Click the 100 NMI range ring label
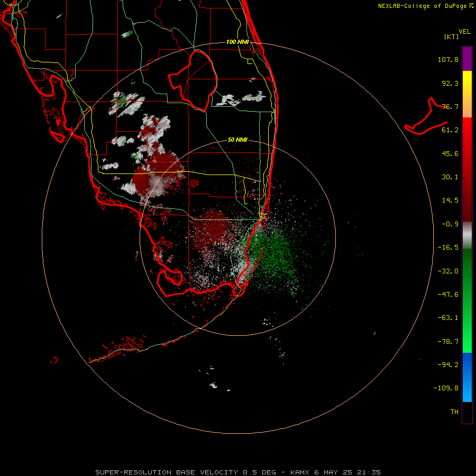Image resolution: width=476 pixels, height=476 pixels. 237,42
